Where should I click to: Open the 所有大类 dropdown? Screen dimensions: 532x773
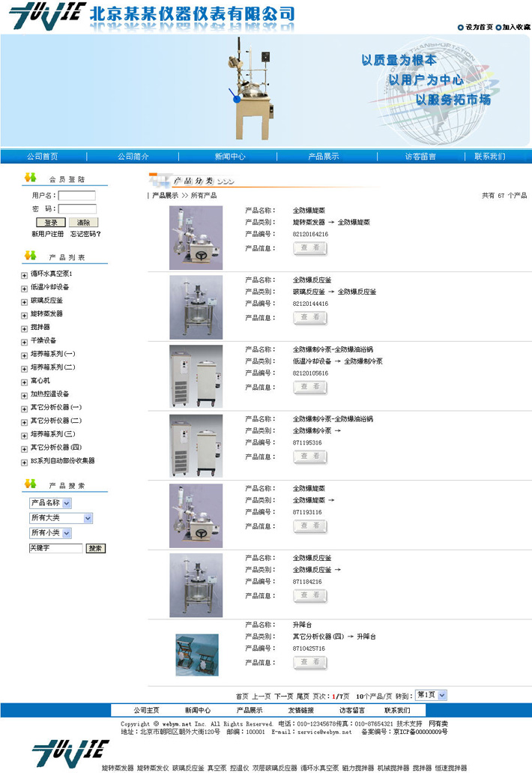(x=61, y=518)
